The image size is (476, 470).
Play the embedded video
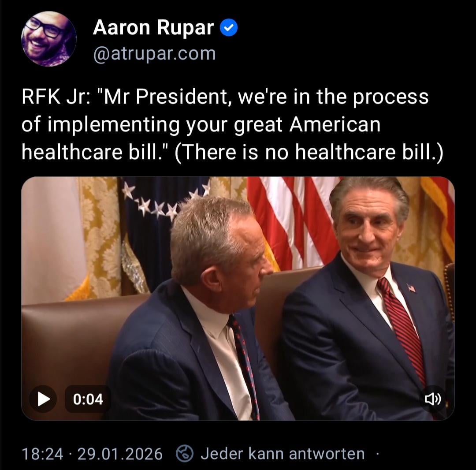click(x=43, y=399)
